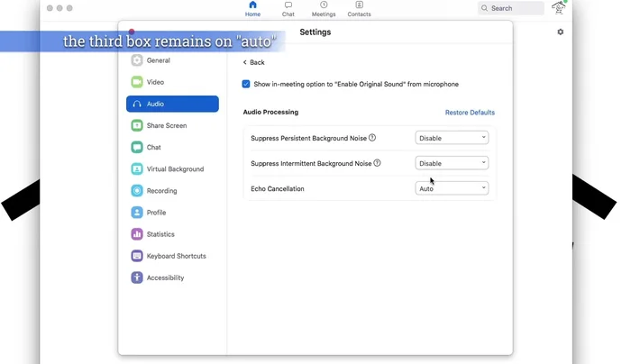Click the gear icon at top right
This screenshot has width=631, height=364.
560,32
